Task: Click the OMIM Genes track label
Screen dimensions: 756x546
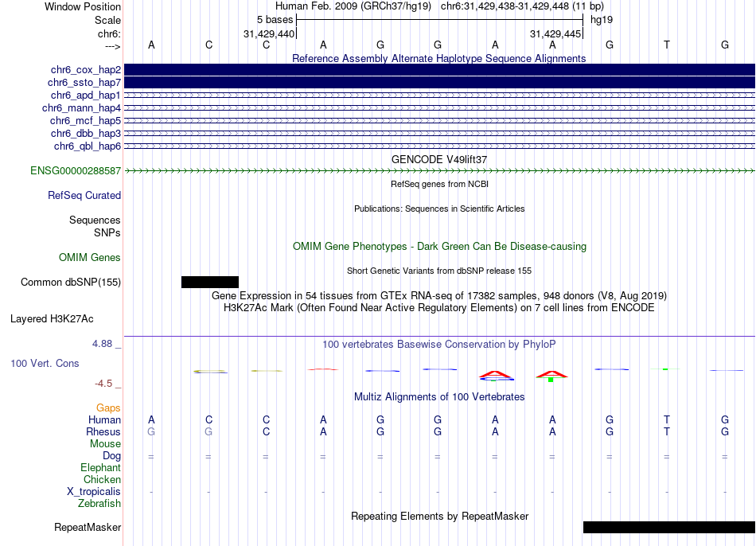Action: (x=90, y=258)
